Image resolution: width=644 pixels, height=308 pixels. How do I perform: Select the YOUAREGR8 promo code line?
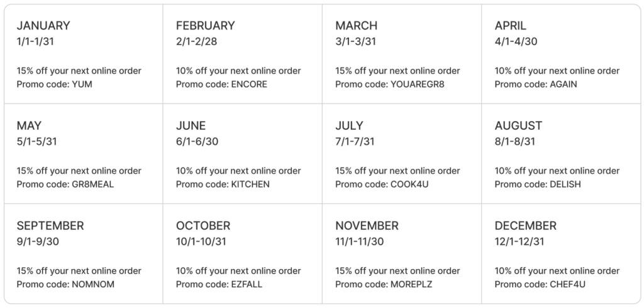(390, 84)
